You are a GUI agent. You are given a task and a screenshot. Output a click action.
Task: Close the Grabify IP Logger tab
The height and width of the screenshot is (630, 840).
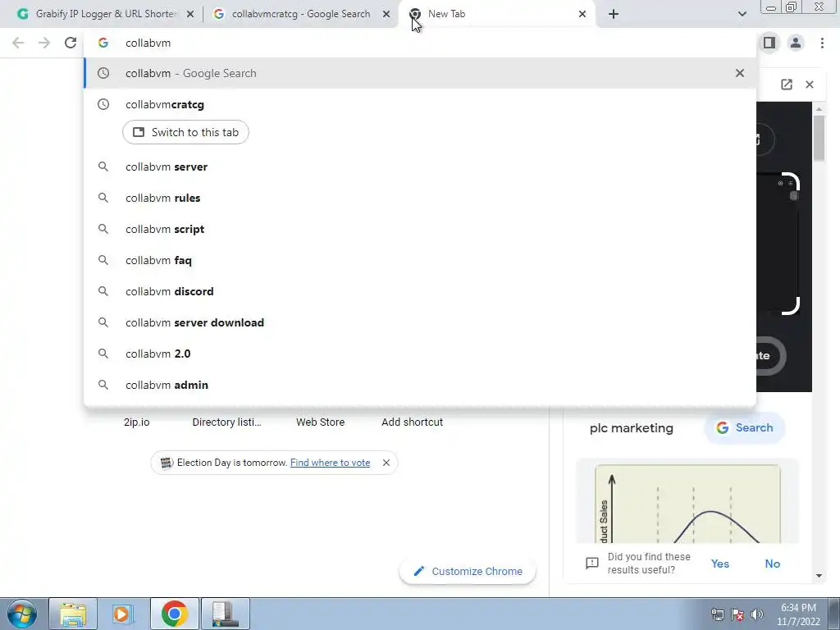pos(190,15)
